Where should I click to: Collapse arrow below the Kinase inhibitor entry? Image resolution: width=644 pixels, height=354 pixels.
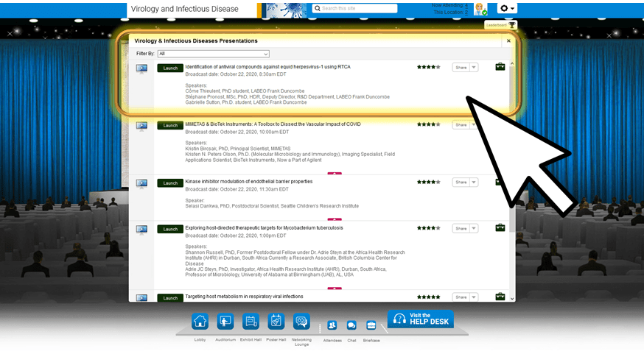[335, 219]
